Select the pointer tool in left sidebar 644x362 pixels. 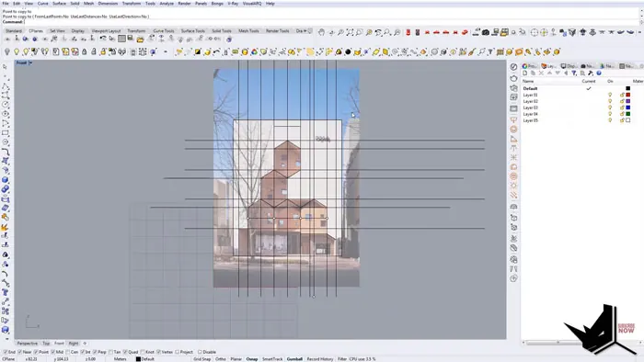point(5,67)
